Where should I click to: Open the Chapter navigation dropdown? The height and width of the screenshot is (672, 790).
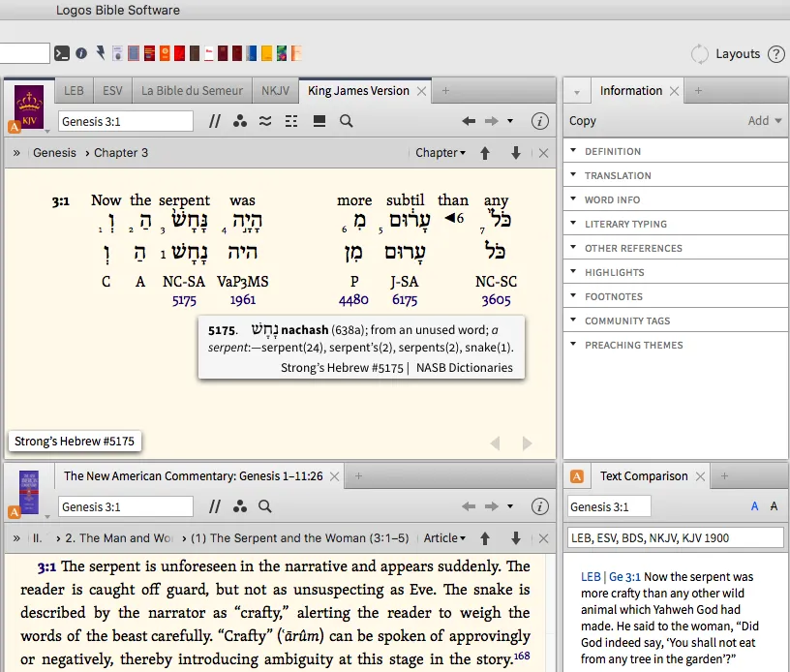pyautogui.click(x=441, y=153)
